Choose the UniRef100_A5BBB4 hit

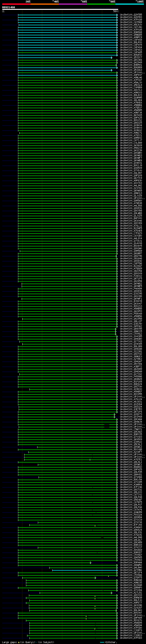[131, 106]
